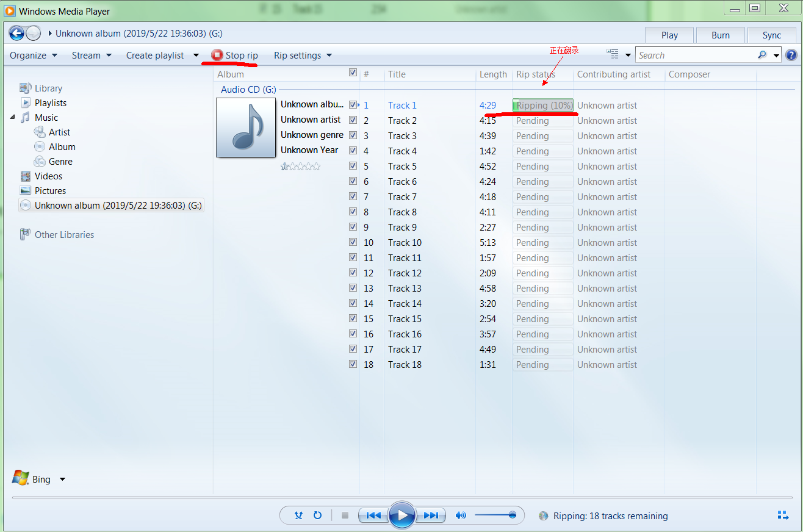Click into the Search field

point(696,55)
